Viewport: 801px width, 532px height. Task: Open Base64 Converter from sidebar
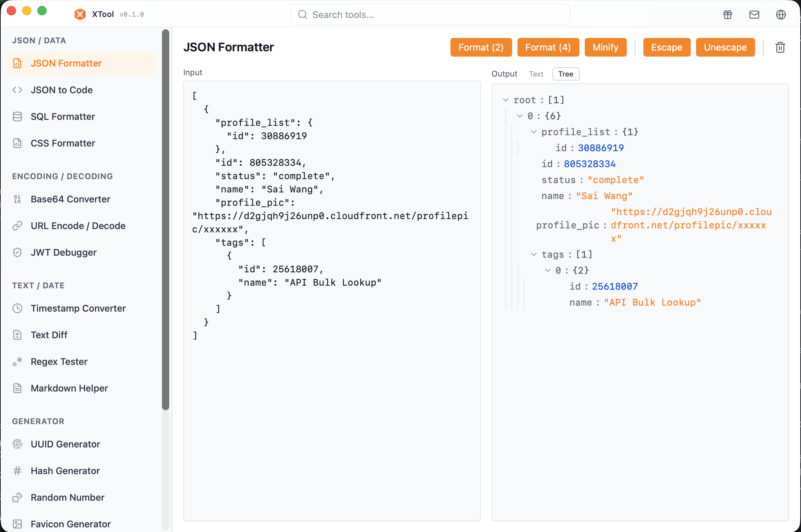click(x=70, y=199)
